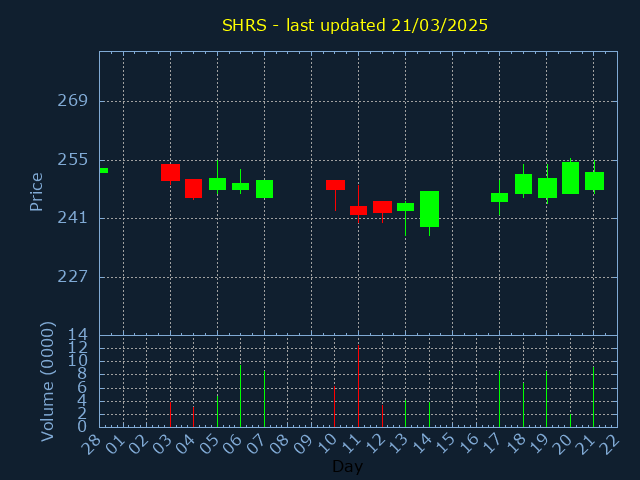Viewport: 640px width, 480px height.
Task: Click the day 01 label on x-axis
Action: [x=114, y=443]
